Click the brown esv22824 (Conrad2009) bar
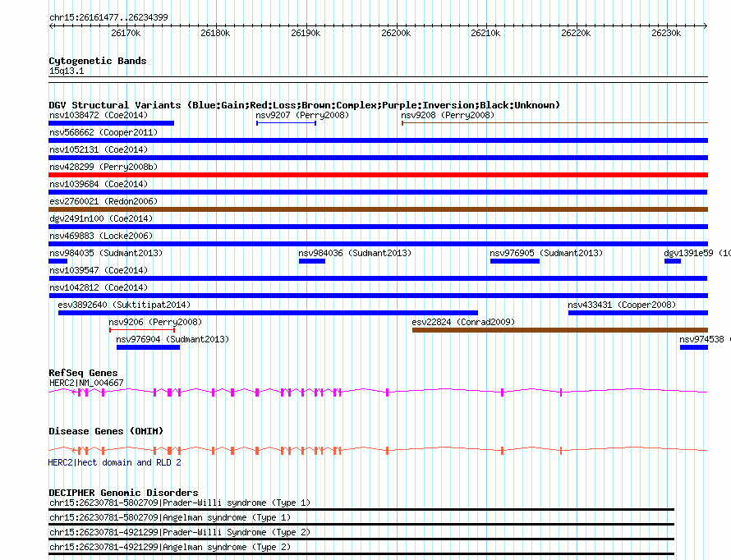This screenshot has height=560, width=731. point(559,330)
